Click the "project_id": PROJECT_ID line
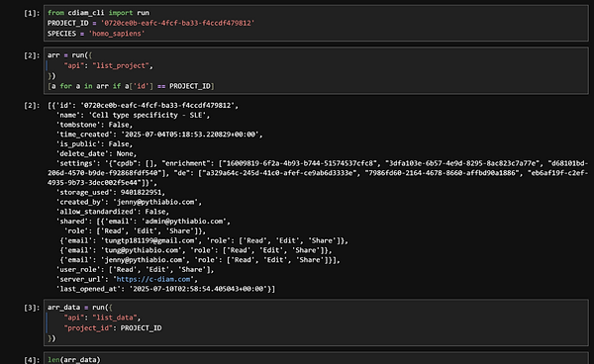 tap(113, 328)
